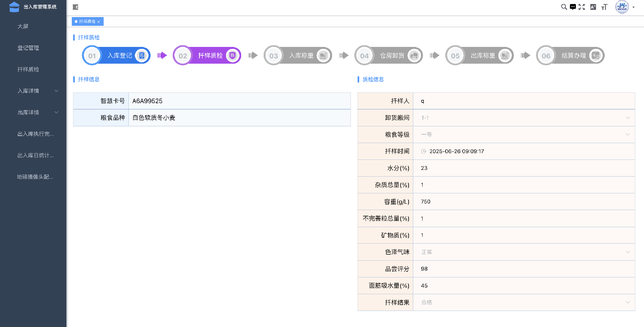The image size is (644, 327).
Task: Click the user avatar in header
Action: point(622,7)
